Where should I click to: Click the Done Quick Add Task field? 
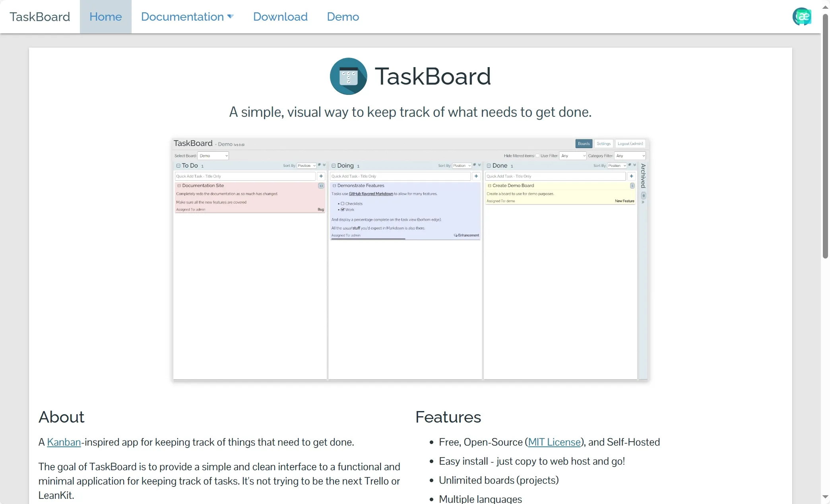click(555, 176)
